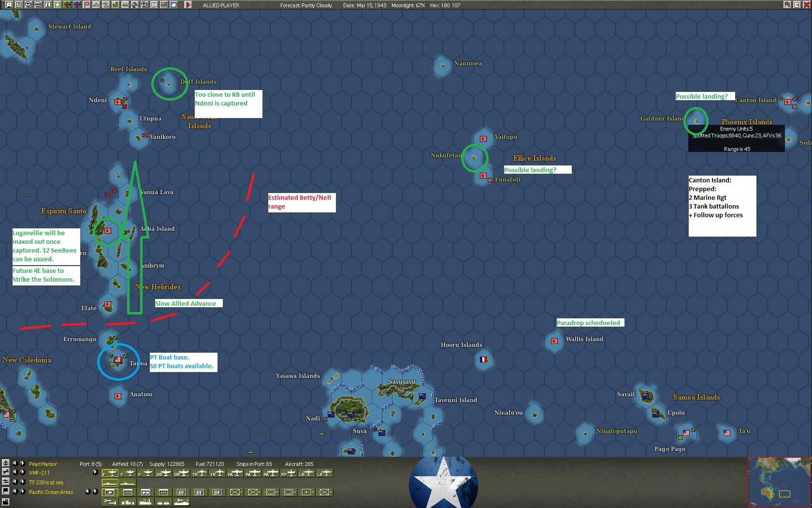Click the white star on green icon

click(x=58, y=5)
